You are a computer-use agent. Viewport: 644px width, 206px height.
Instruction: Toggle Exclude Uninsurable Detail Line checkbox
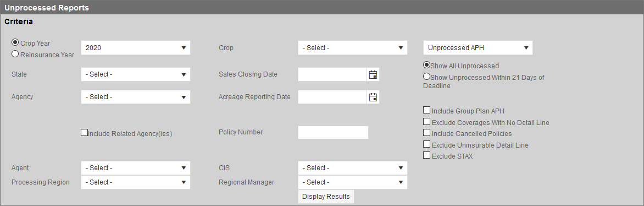point(427,145)
